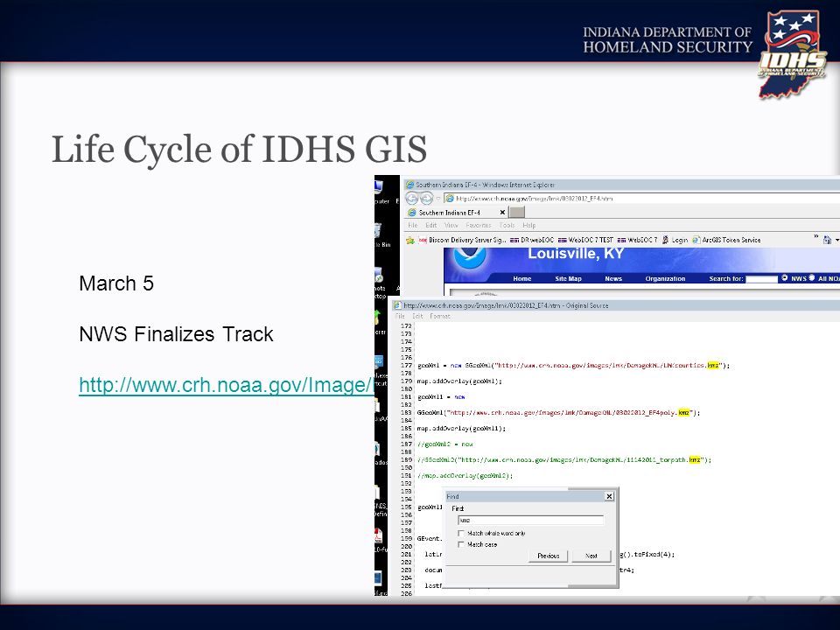Open the DR webEOC favorite
The width and height of the screenshot is (840, 630).
(x=532, y=240)
